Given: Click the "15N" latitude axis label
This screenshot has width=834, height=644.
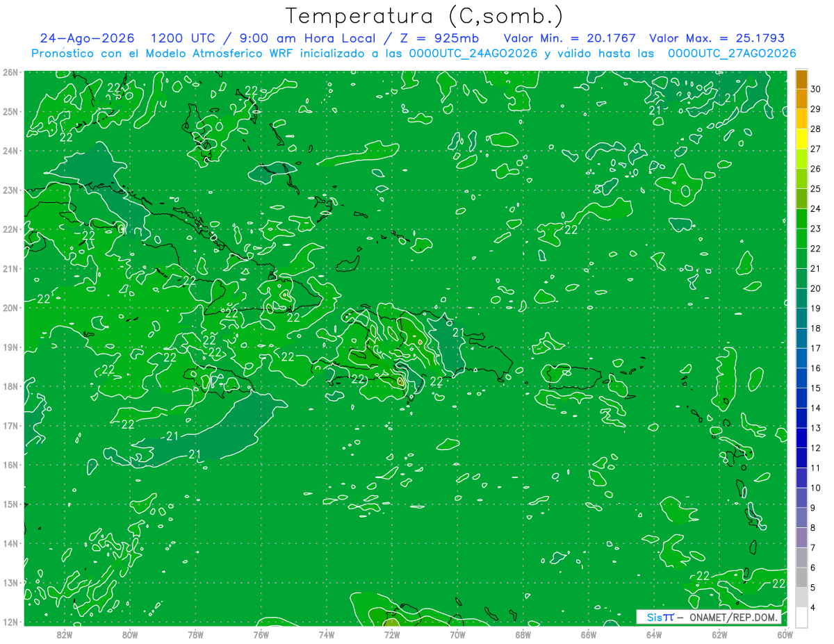Looking at the screenshot, I should [10, 504].
